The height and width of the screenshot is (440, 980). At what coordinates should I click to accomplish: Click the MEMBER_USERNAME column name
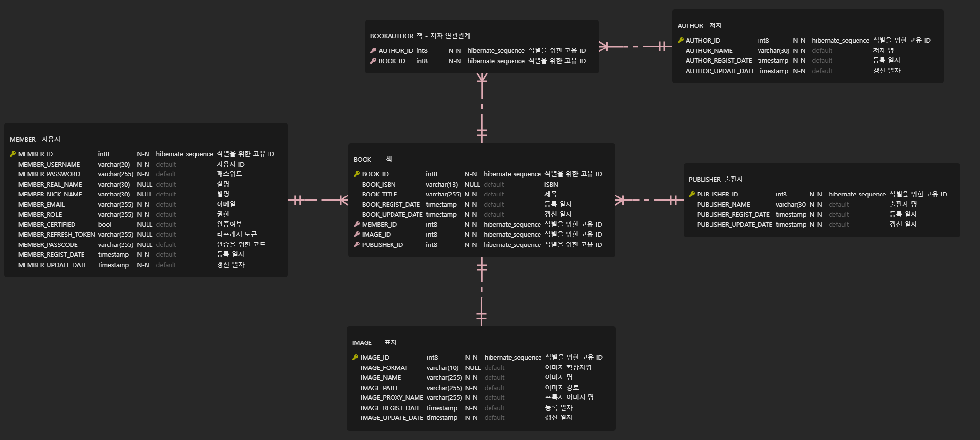tap(49, 164)
